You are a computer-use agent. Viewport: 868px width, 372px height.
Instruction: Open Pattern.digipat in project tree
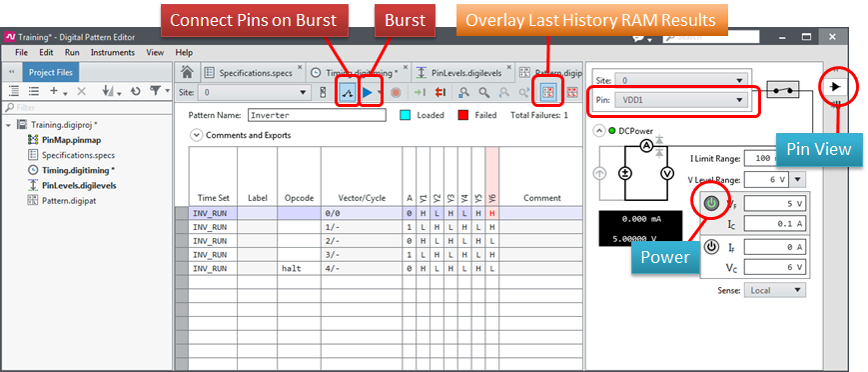coord(69,201)
